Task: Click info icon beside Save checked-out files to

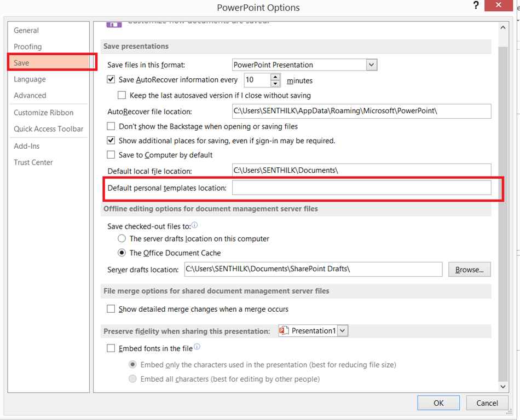Action: [195, 225]
